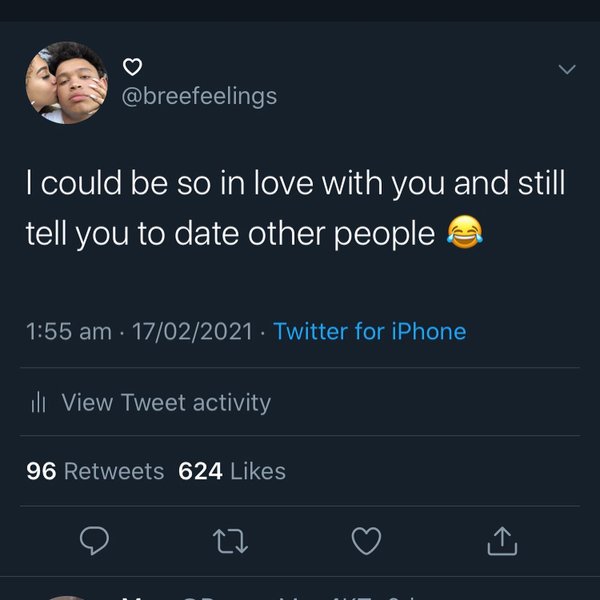Screen dimensions: 600x600
Task: Click the 1:55 am timestamp
Action: (68, 331)
